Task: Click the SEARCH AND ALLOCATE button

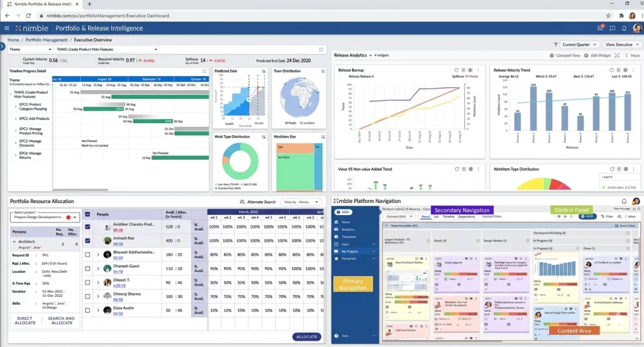Action: [x=61, y=321]
